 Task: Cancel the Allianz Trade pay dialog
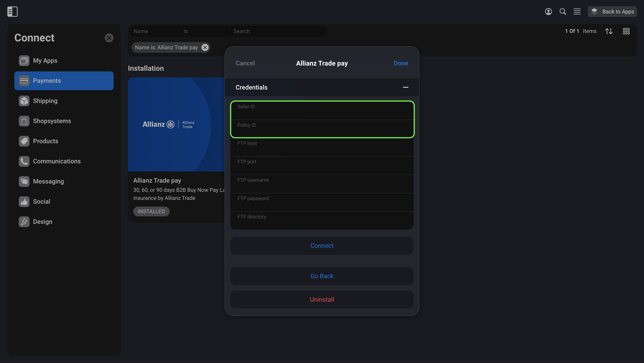coord(245,63)
